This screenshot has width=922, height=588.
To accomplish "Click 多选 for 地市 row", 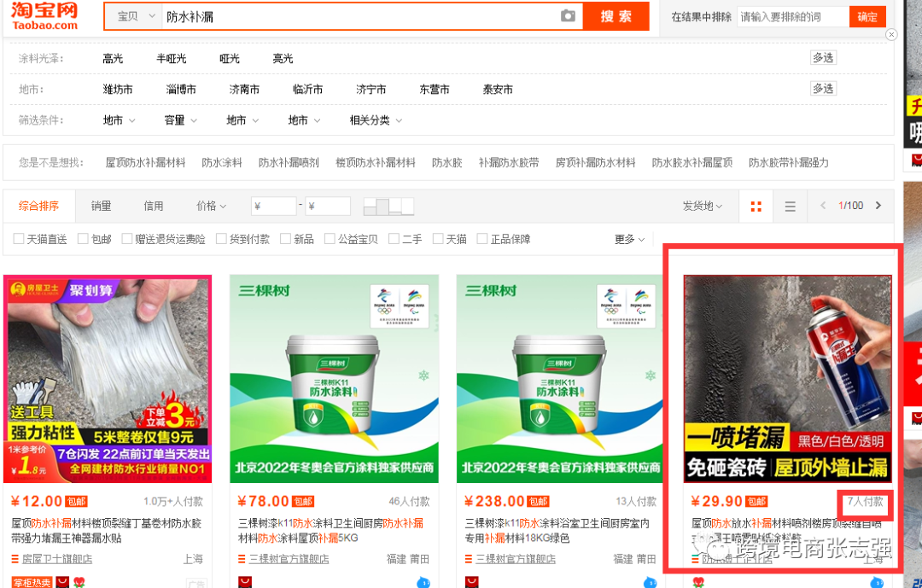I will [823, 89].
